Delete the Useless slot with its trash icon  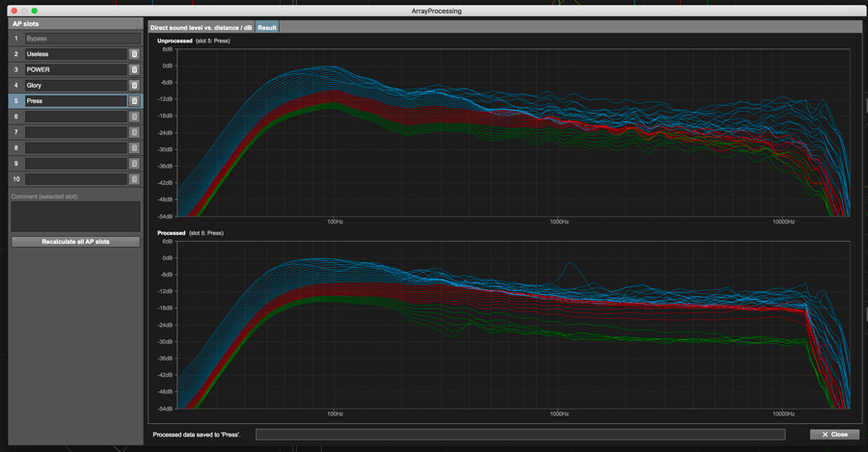(x=134, y=54)
